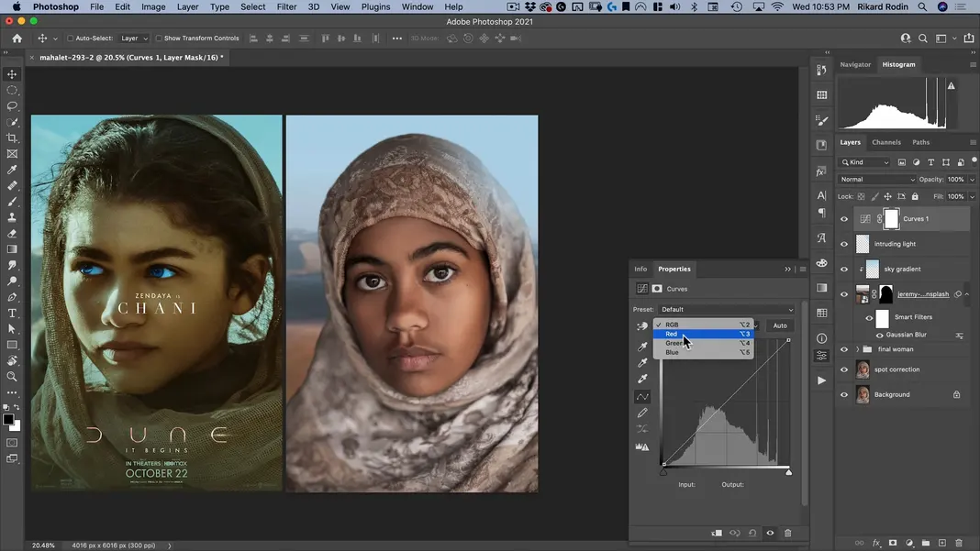Hide the final woman group
This screenshot has width=980, height=551.
(x=844, y=349)
